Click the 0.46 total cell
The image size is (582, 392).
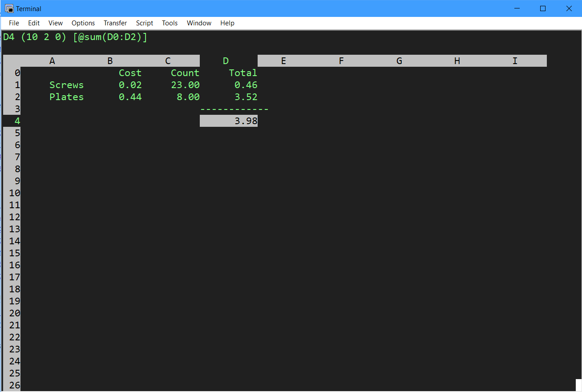pyautogui.click(x=246, y=85)
